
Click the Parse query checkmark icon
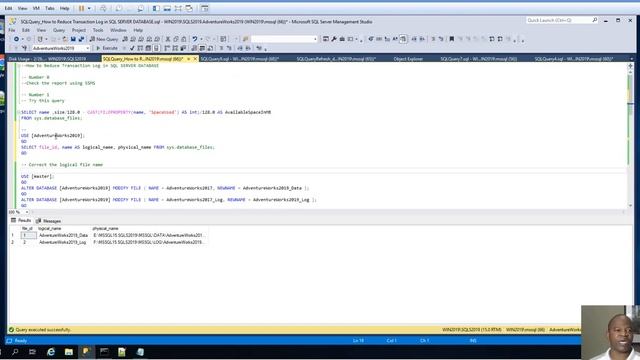click(x=132, y=48)
